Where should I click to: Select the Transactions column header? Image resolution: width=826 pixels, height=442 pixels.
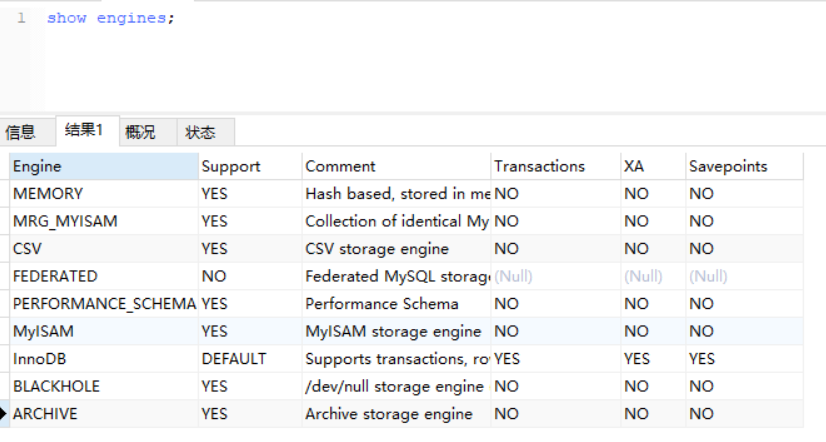pyautogui.click(x=554, y=166)
